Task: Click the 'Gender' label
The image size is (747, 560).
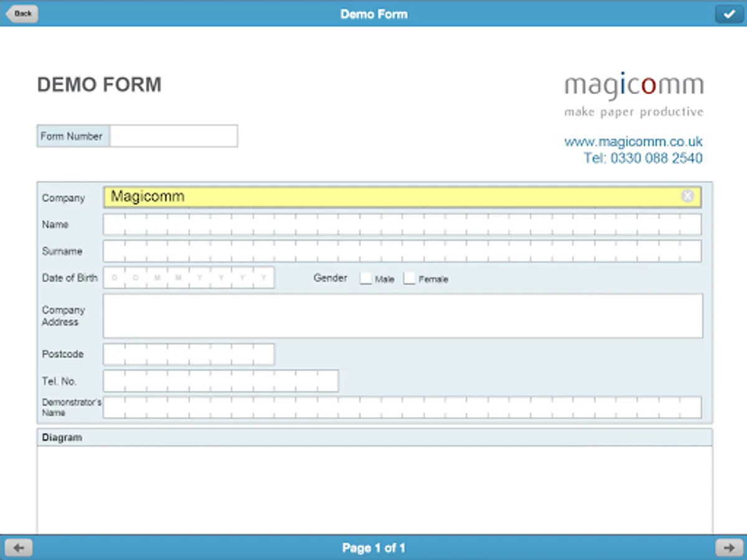Action: (331, 278)
